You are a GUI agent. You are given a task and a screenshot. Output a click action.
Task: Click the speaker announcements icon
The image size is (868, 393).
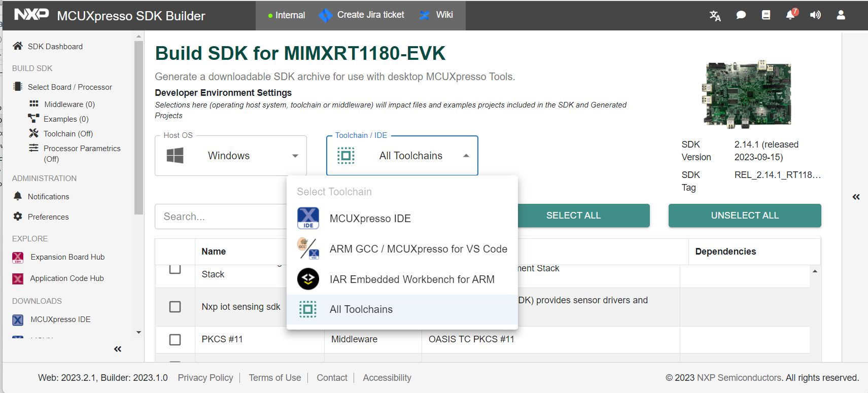(x=815, y=15)
